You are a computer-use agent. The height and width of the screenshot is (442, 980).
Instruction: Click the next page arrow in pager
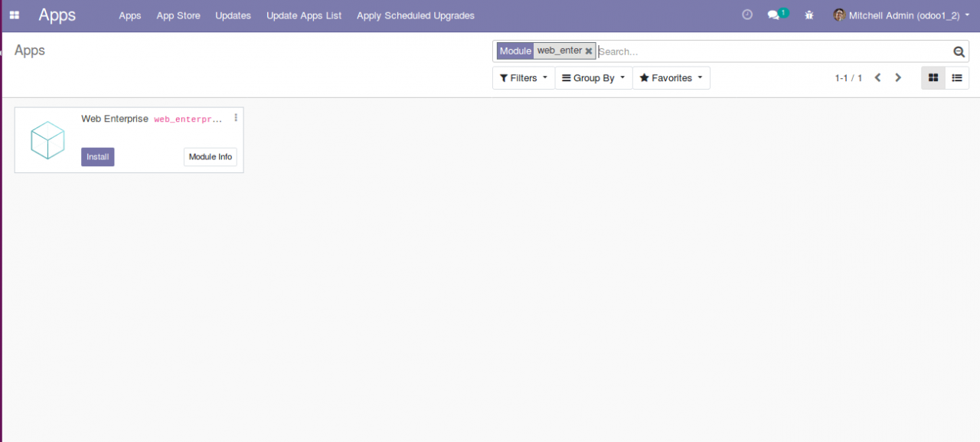tap(897, 77)
